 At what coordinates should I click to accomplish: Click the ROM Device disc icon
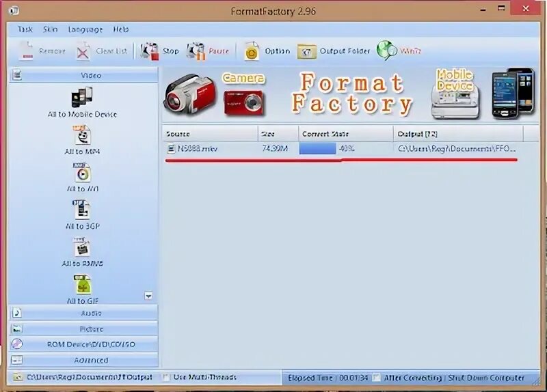(x=16, y=344)
